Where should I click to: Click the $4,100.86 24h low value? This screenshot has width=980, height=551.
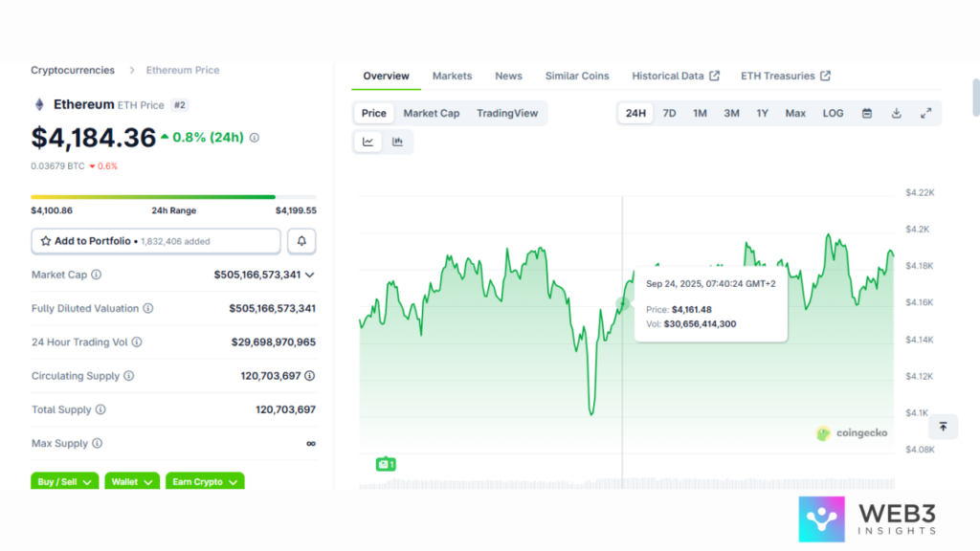tap(52, 210)
